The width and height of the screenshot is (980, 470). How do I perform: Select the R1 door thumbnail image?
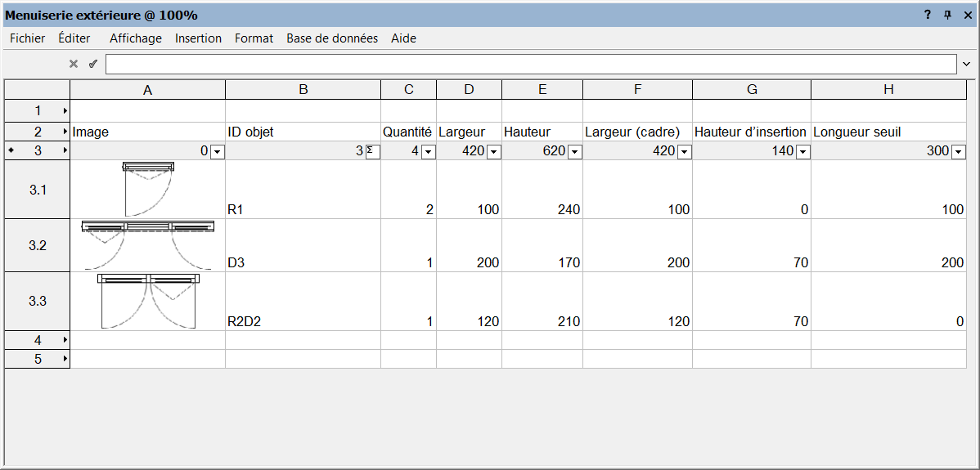click(x=148, y=188)
